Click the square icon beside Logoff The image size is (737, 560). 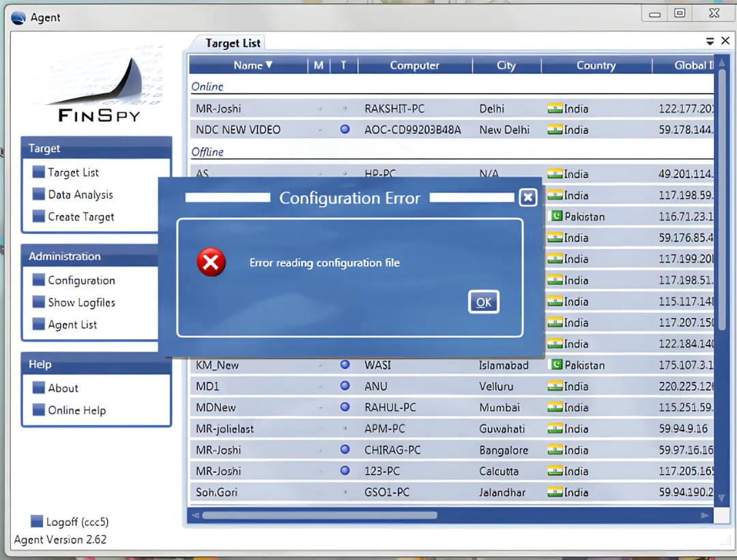[37, 521]
